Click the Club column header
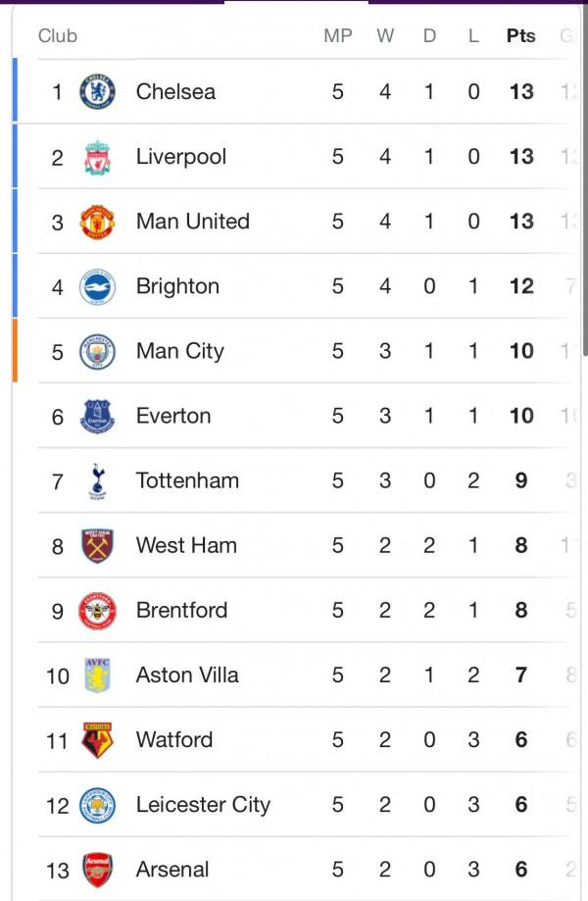Viewport: 588px width, 901px height. pos(58,36)
